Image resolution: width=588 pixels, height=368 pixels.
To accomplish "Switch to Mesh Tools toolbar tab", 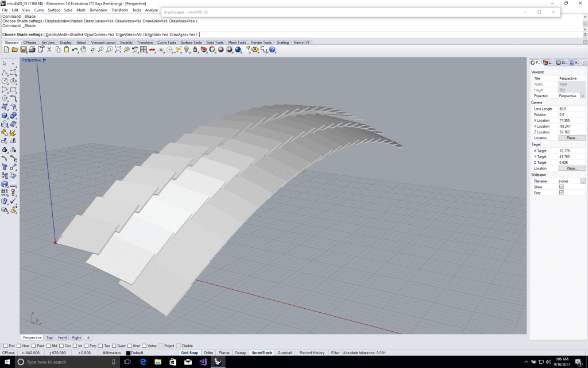I will pos(237,43).
